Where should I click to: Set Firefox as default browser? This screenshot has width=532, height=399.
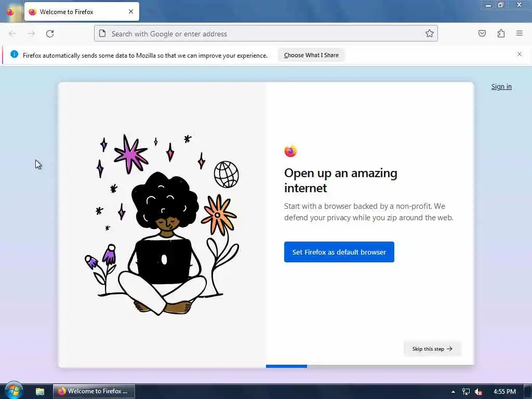click(339, 252)
